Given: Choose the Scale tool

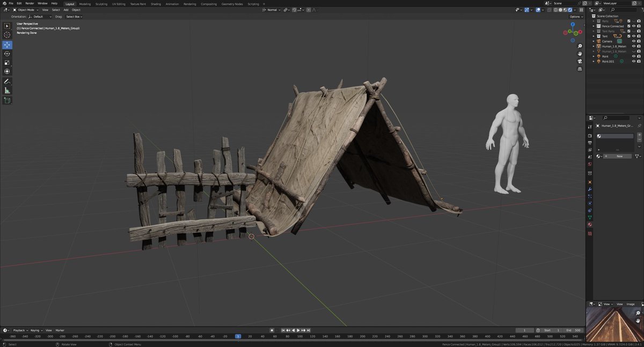Looking at the screenshot, I should (x=8, y=62).
